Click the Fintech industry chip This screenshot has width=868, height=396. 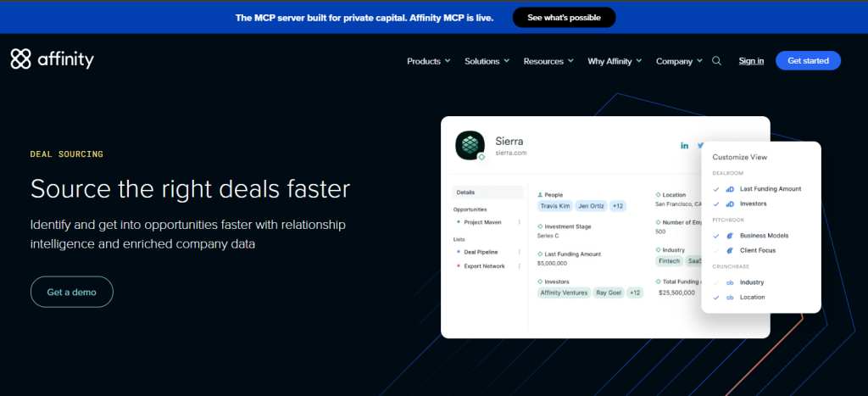[x=670, y=261]
